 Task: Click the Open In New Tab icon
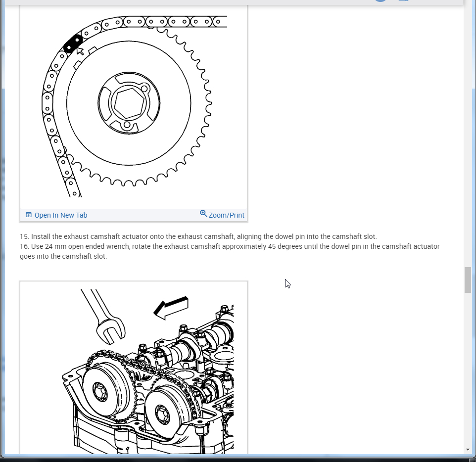[x=29, y=215]
